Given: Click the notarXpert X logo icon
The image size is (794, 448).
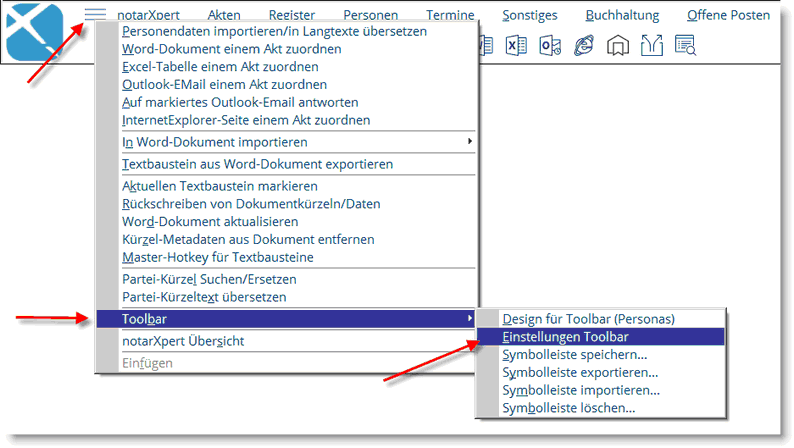Looking at the screenshot, I should (34, 32).
